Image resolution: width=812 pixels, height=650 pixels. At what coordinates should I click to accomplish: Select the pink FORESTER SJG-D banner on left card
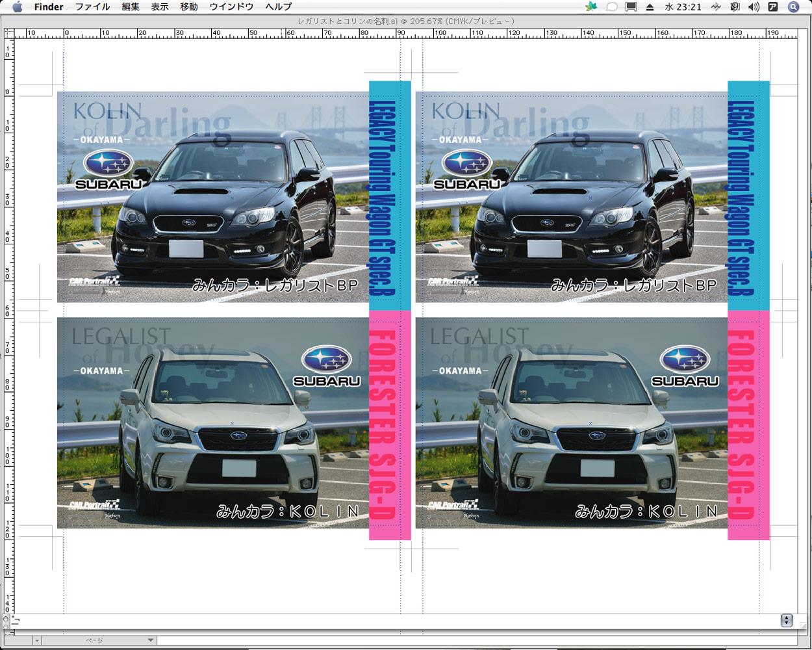click(x=390, y=425)
